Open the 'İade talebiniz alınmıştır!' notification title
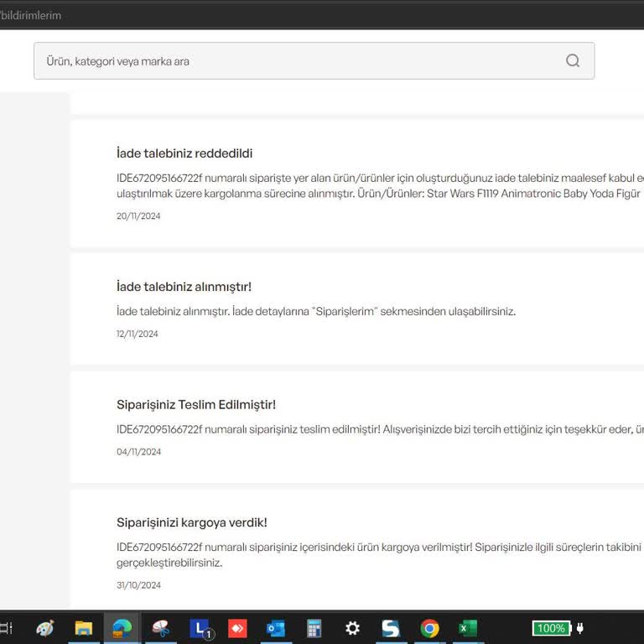This screenshot has width=644, height=644. [x=184, y=286]
